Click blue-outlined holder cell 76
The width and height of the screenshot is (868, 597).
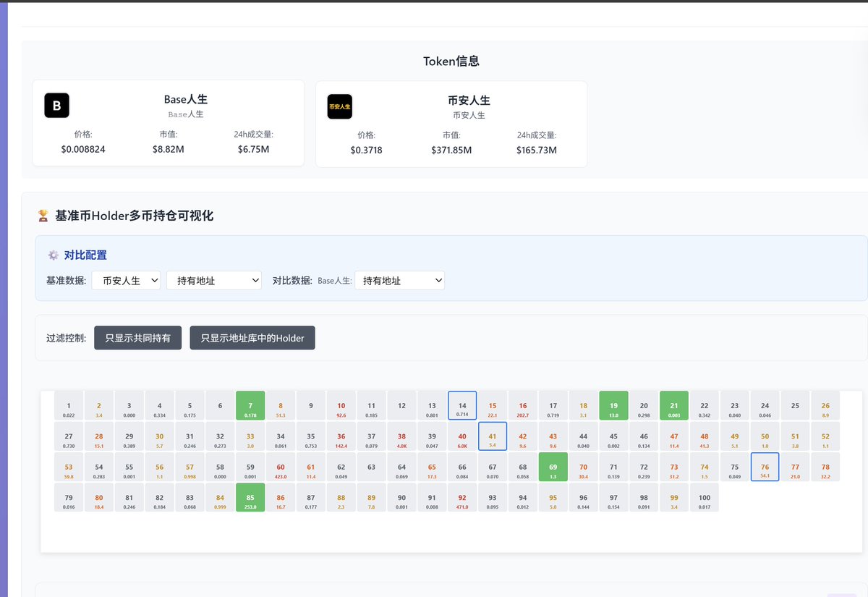[765, 467]
